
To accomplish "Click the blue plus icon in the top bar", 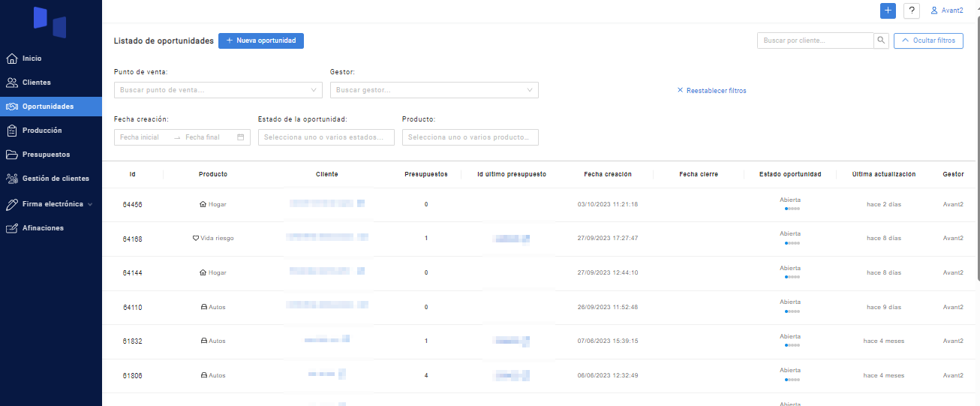I will coord(888,11).
